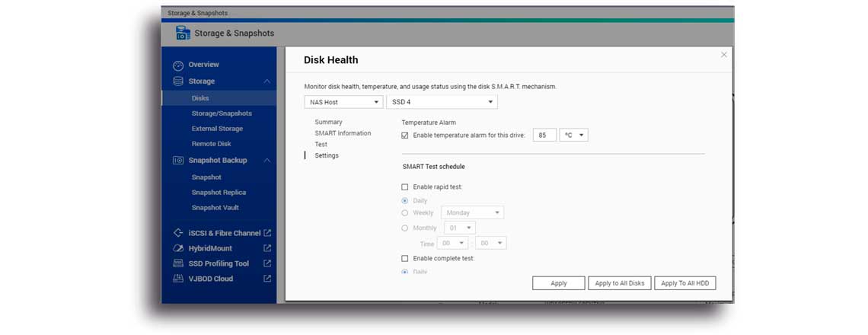This screenshot has height=335, width=868.
Task: Open the NAS Host dropdown
Action: tap(343, 102)
